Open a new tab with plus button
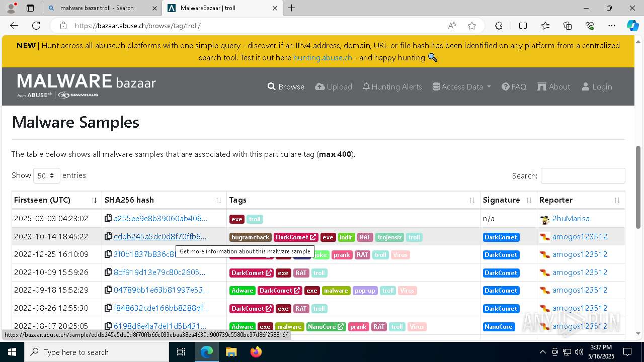The image size is (644, 362). 292,8
